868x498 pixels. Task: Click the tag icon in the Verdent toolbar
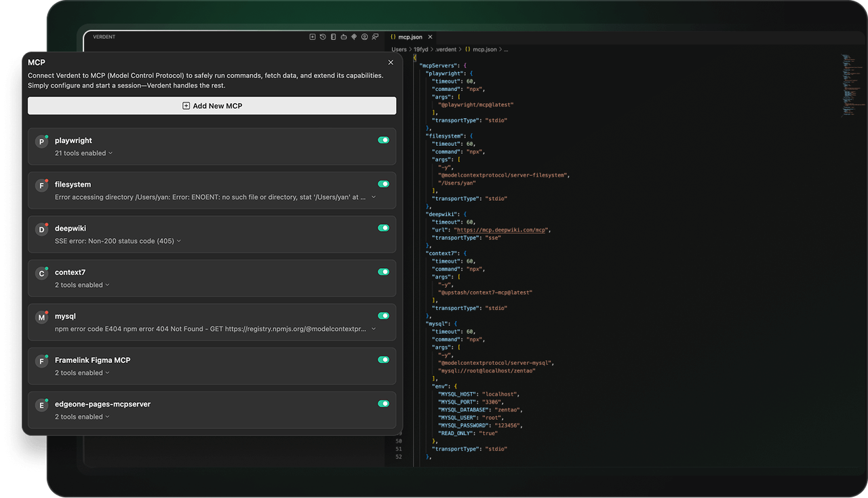[x=353, y=37]
